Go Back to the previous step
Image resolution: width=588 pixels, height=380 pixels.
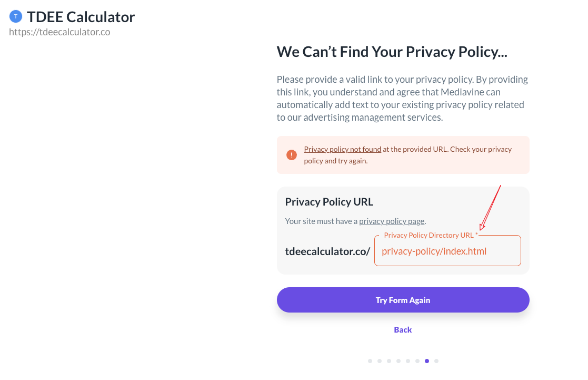click(403, 330)
